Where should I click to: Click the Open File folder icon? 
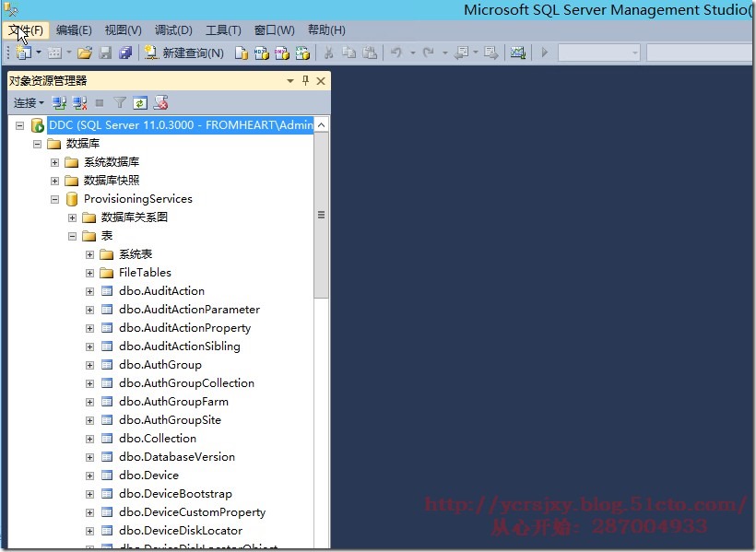tap(85, 53)
